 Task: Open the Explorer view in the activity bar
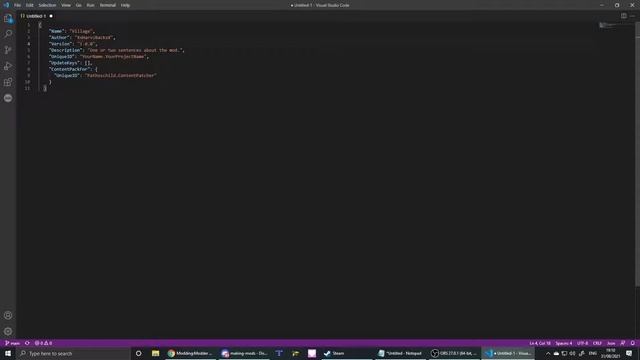8,18
